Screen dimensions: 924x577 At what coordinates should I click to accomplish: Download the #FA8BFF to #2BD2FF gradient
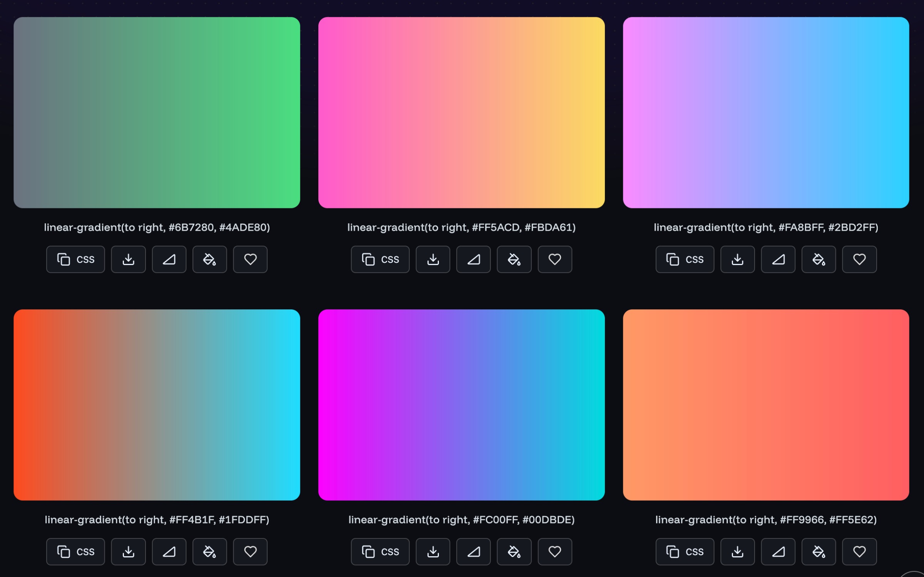tap(737, 259)
